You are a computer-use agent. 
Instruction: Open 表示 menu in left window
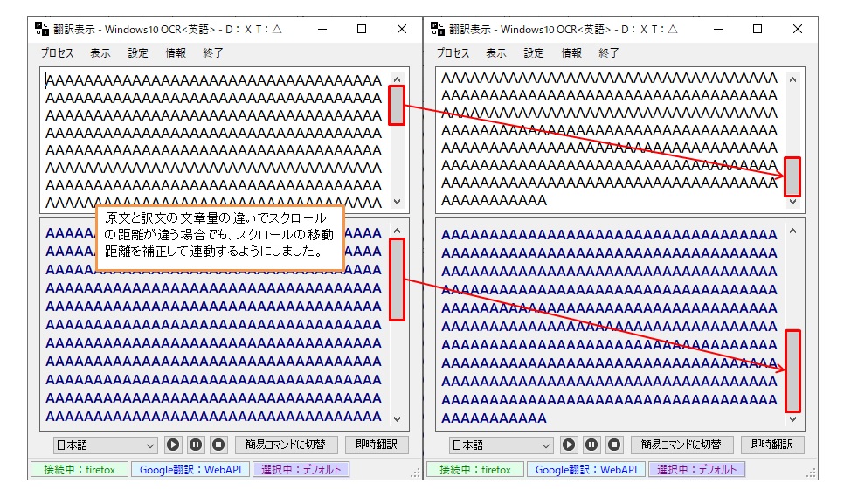pyautogui.click(x=100, y=52)
